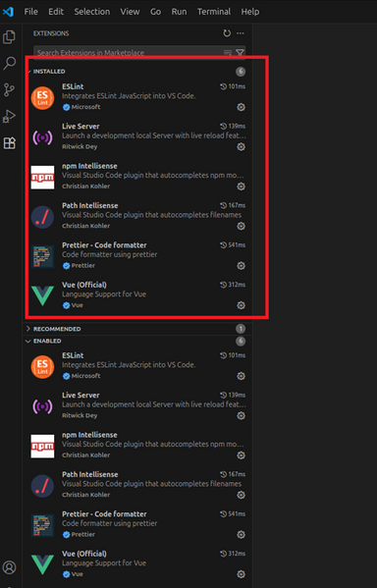
Task: Open the Run and Debug view
Action: pos(10,116)
